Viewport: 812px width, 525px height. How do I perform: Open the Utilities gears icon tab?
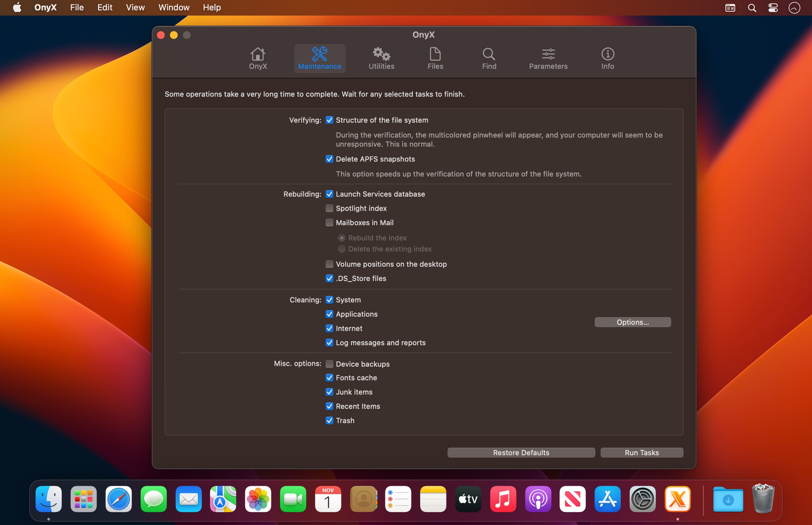(x=381, y=58)
